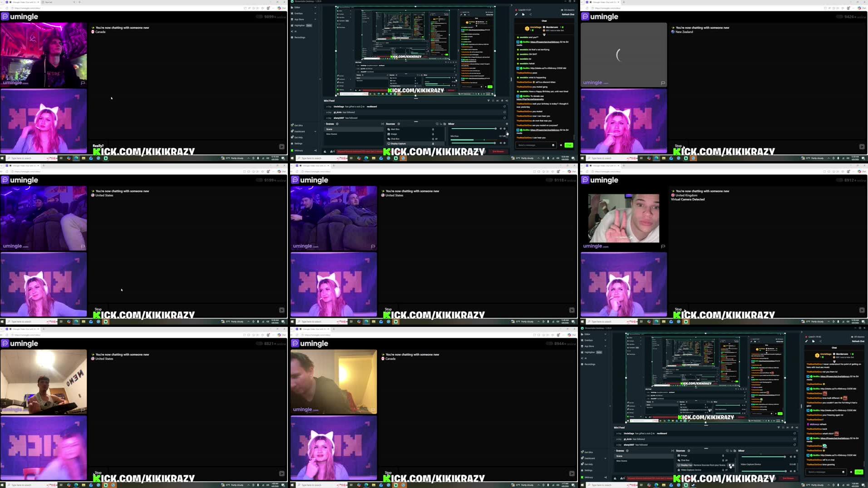Click End Stream in Live 01:19:42 Streamlabs
Image resolution: width=868 pixels, height=488 pixels.
788,478
